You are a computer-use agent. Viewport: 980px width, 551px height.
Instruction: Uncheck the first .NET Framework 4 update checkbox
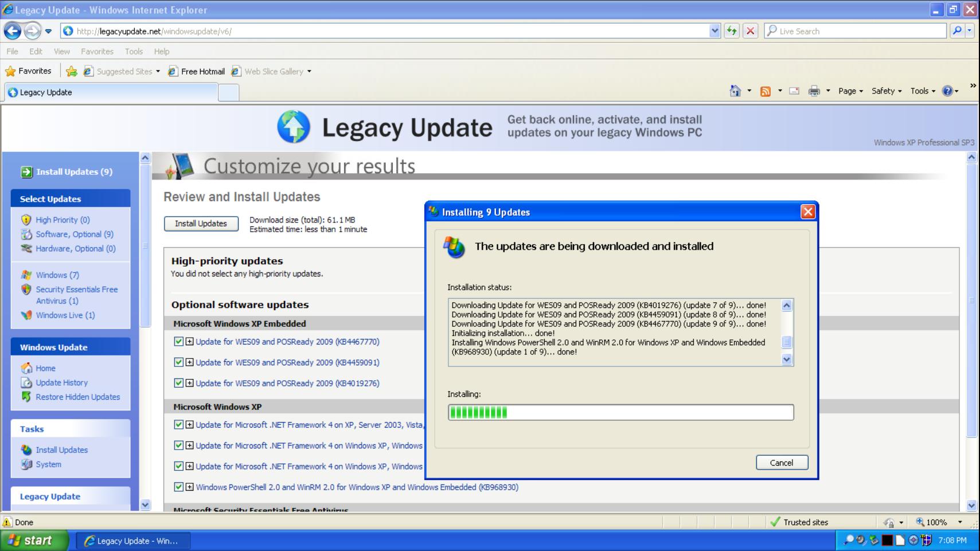click(x=179, y=424)
